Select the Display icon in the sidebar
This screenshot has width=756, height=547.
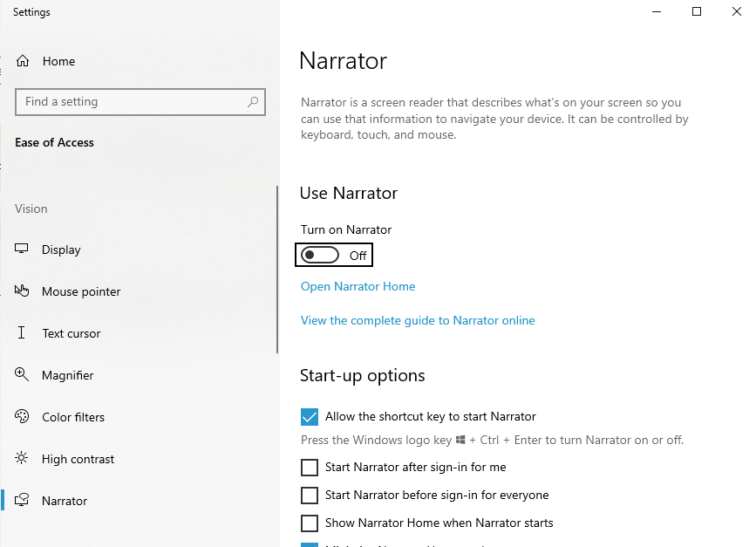tap(21, 250)
